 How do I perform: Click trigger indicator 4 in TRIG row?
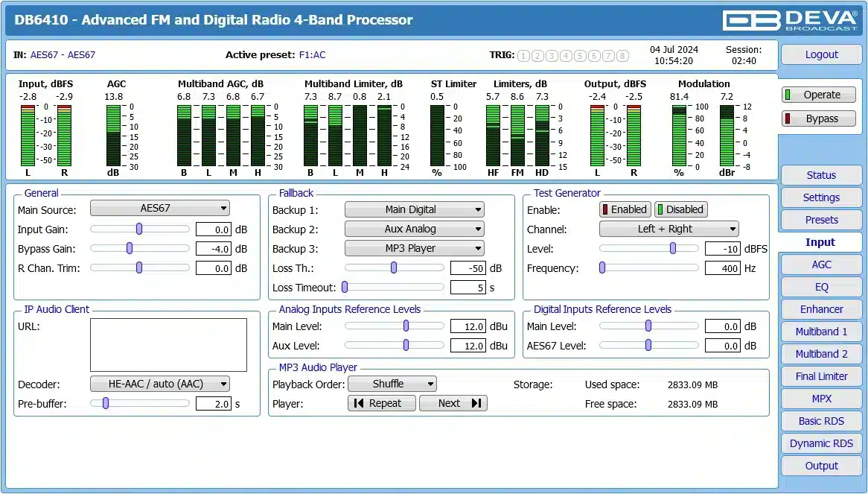(566, 56)
